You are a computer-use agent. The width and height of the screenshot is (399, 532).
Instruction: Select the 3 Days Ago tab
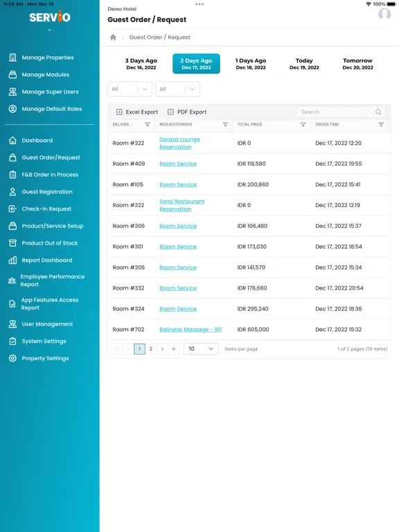(141, 64)
